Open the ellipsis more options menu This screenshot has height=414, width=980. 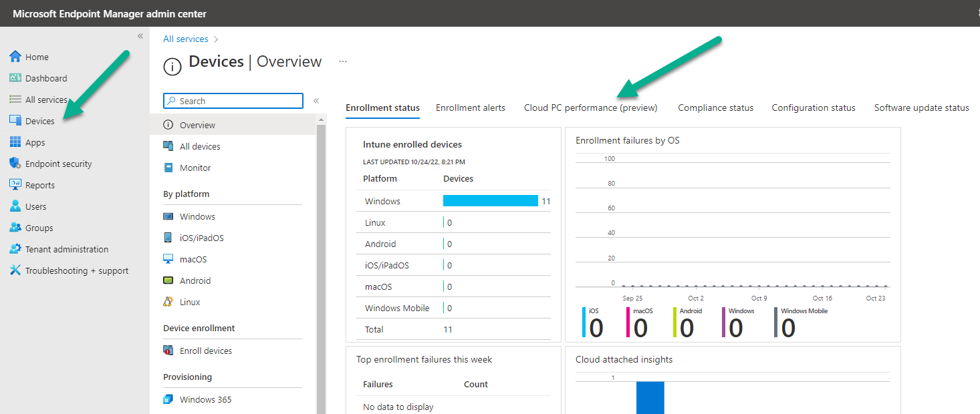coord(343,61)
